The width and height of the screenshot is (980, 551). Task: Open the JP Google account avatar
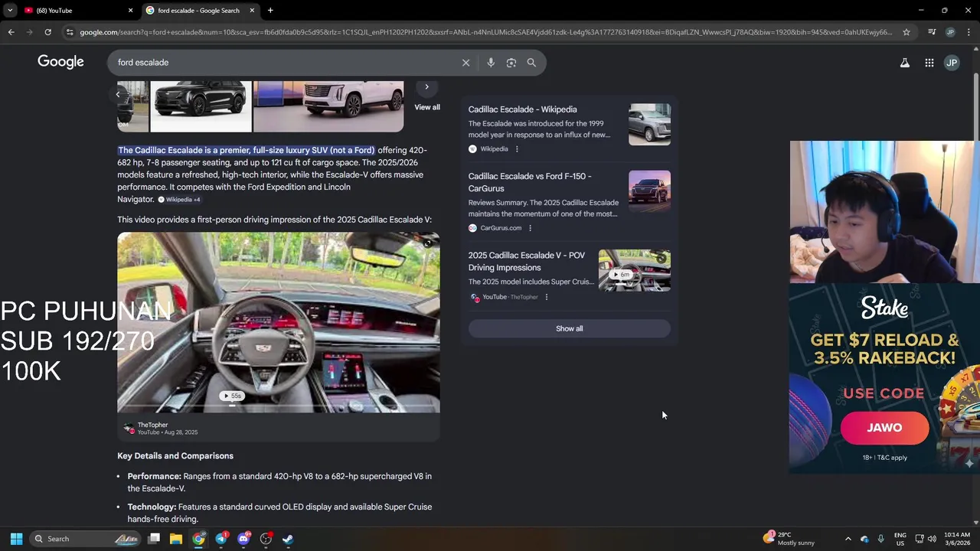click(952, 63)
